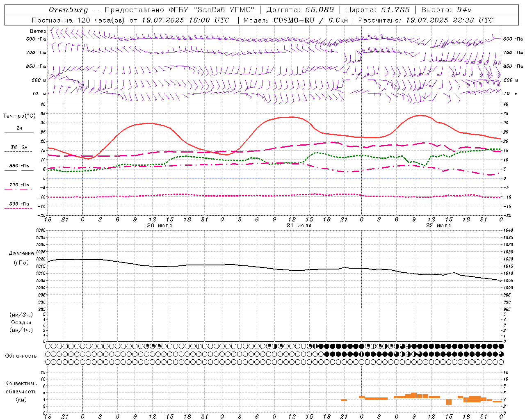Click the 'Долгота: 55.089' value
525x420 pixels.
click(x=300, y=10)
